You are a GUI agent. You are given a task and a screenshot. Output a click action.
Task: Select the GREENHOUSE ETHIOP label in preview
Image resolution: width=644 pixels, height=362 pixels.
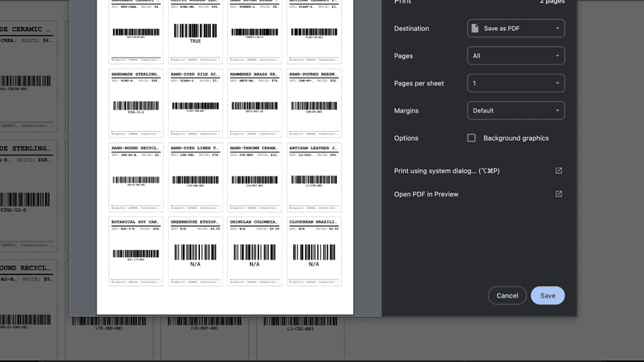[x=195, y=251]
